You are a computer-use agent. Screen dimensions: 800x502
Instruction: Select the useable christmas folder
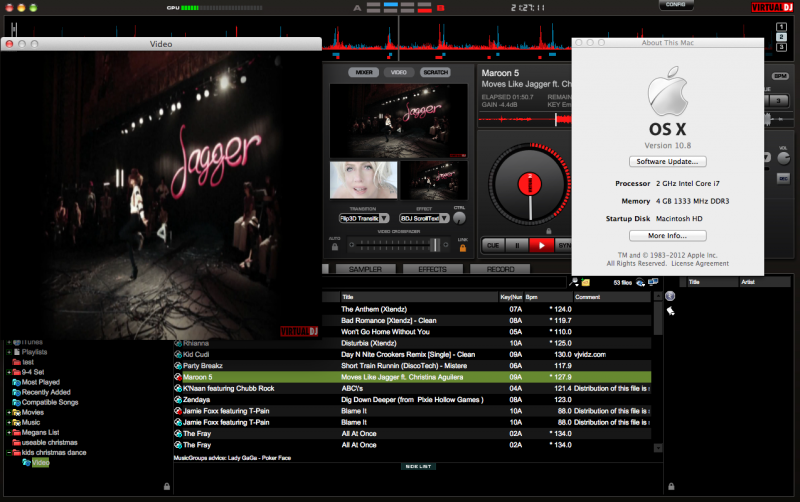(x=45, y=442)
